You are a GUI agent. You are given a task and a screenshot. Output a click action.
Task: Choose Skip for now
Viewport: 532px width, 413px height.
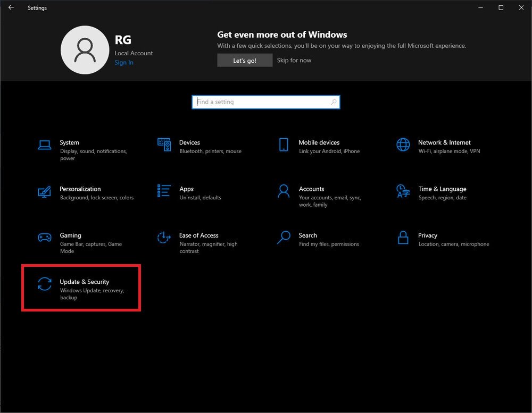[x=294, y=61]
